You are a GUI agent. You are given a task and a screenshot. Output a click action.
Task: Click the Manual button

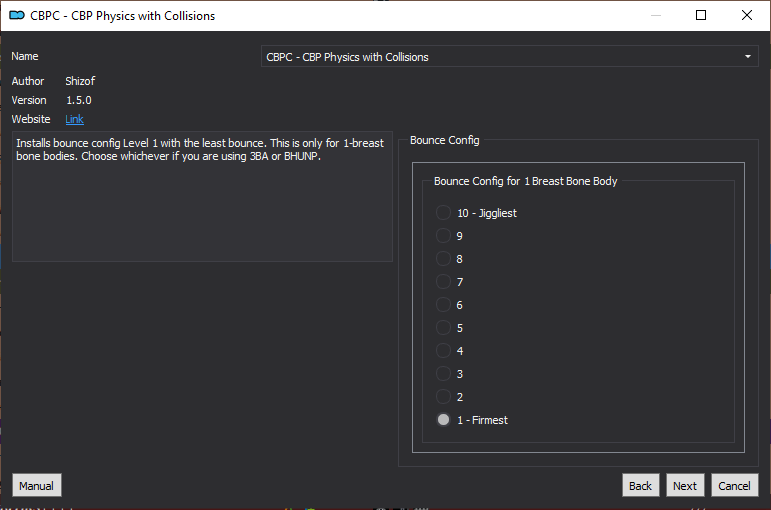[37, 485]
